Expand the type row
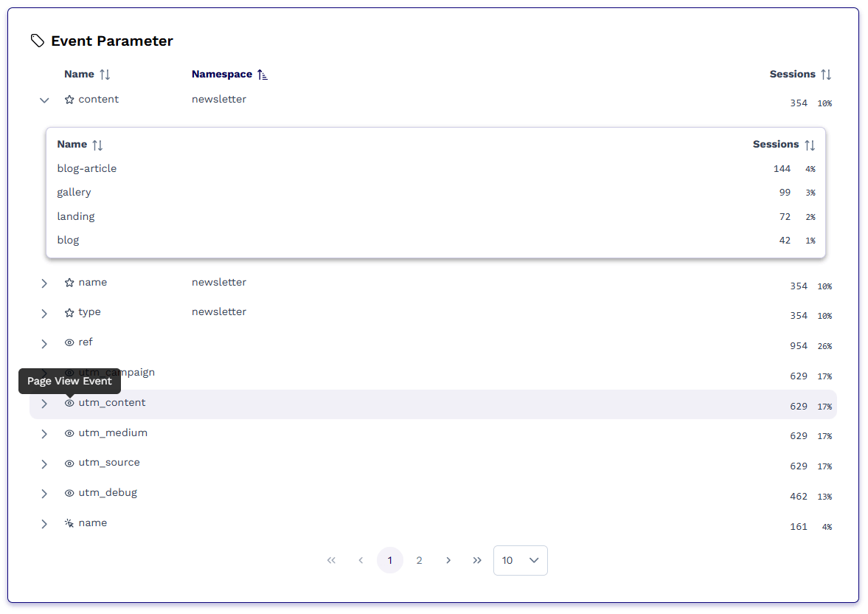 44,314
